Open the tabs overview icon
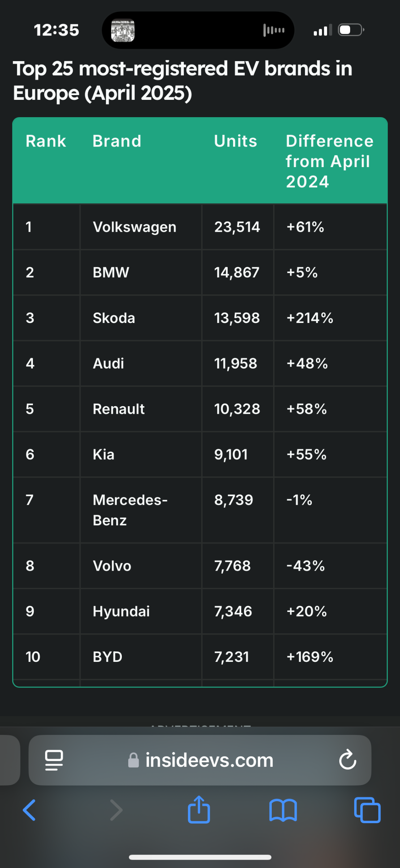The image size is (400, 868). [x=367, y=810]
